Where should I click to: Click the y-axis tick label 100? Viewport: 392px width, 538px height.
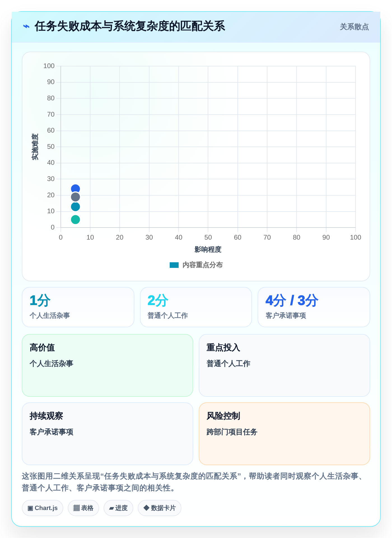coord(49,66)
